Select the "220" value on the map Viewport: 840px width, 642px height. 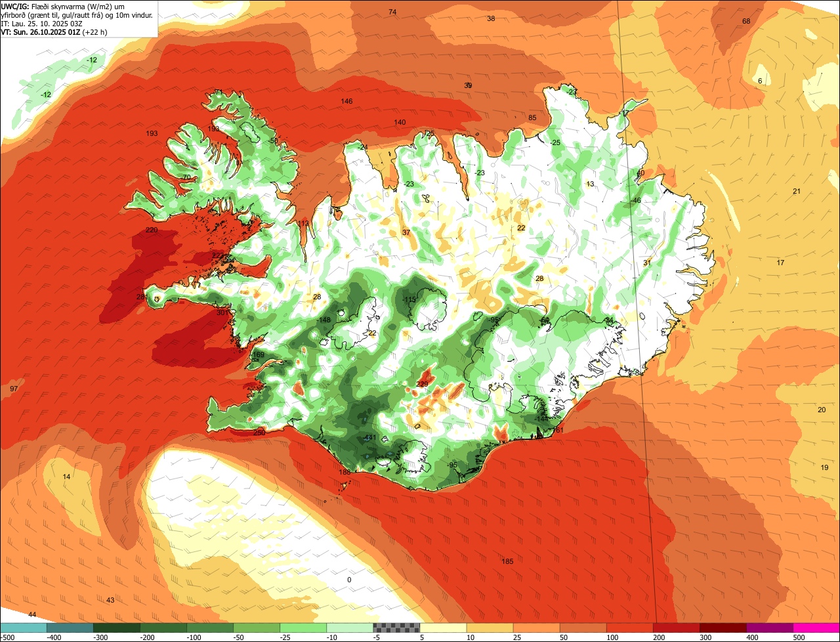[x=152, y=230]
